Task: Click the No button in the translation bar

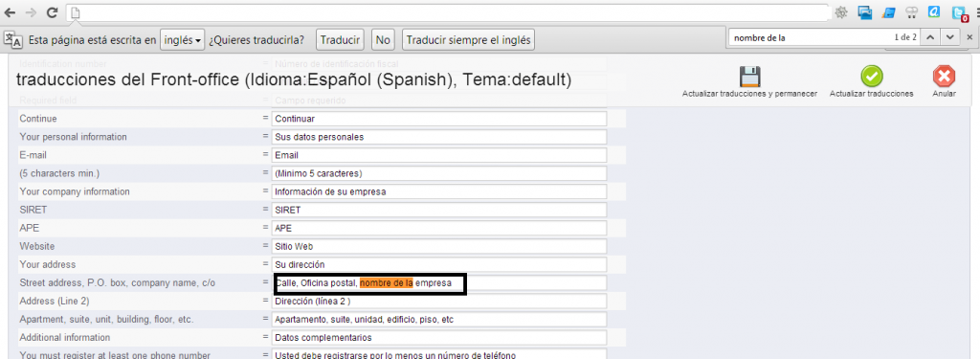Action: coord(383,40)
